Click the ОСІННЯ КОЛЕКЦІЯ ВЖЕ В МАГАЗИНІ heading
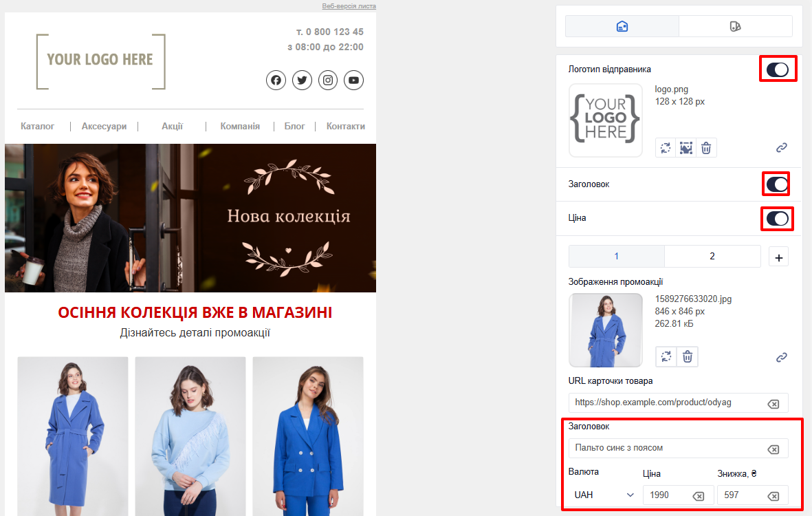The image size is (812, 516). 195,312
